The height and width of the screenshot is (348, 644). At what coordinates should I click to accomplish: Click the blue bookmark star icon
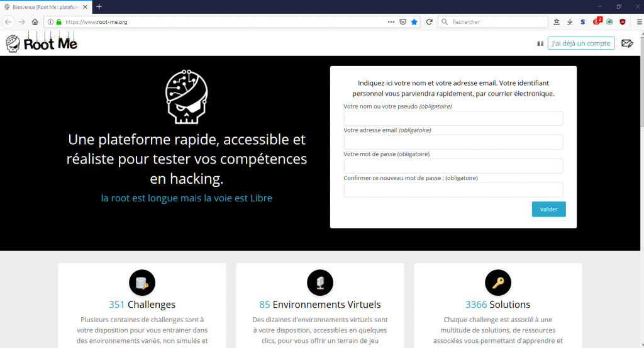(x=414, y=21)
